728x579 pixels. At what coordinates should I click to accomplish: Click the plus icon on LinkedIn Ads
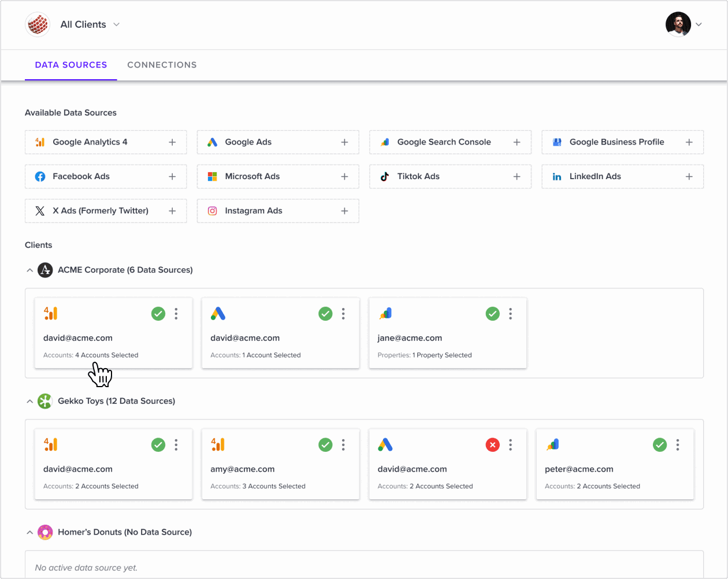(689, 177)
